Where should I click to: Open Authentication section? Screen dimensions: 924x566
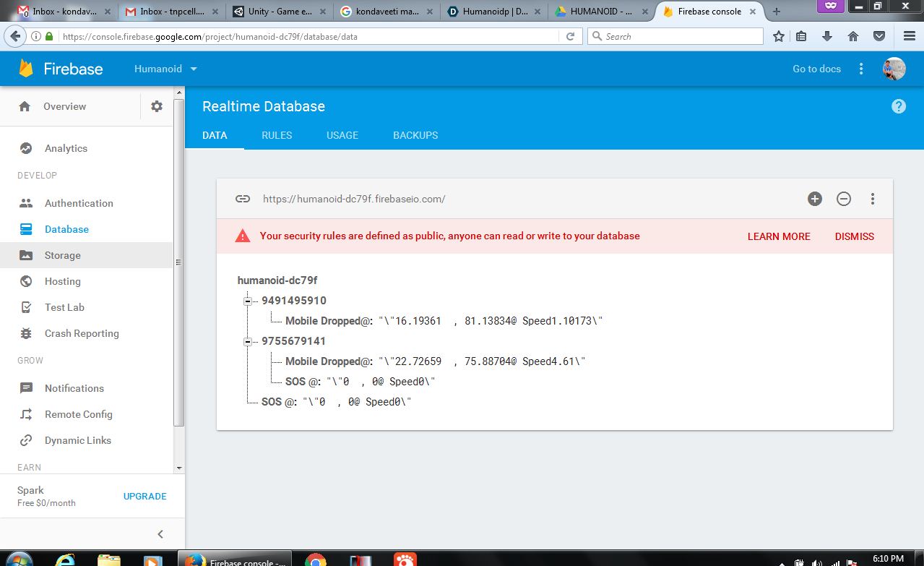pos(79,203)
